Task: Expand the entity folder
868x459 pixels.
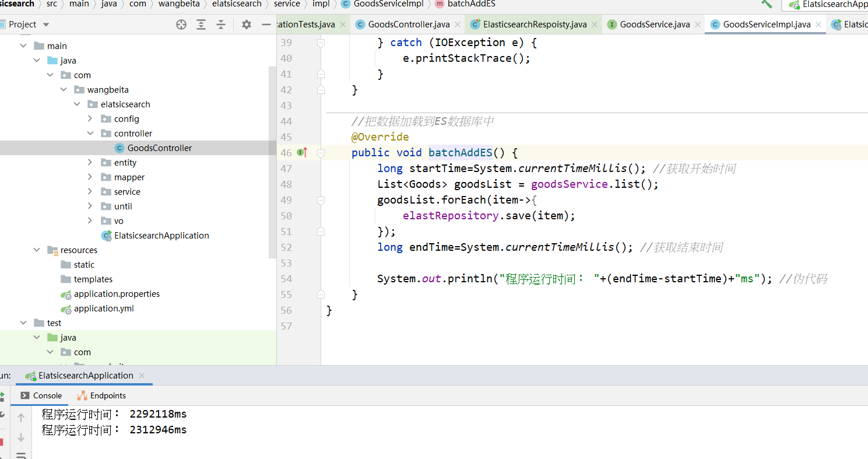Action: coord(90,162)
